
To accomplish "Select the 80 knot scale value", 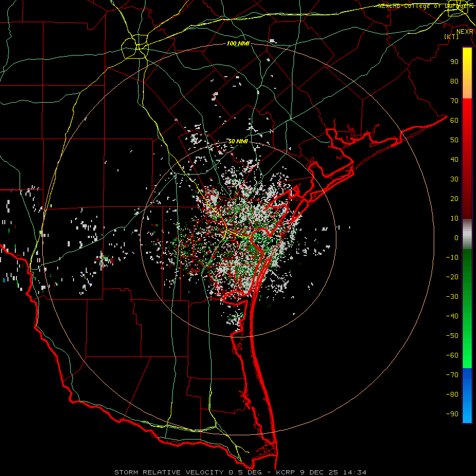I will coord(454,81).
